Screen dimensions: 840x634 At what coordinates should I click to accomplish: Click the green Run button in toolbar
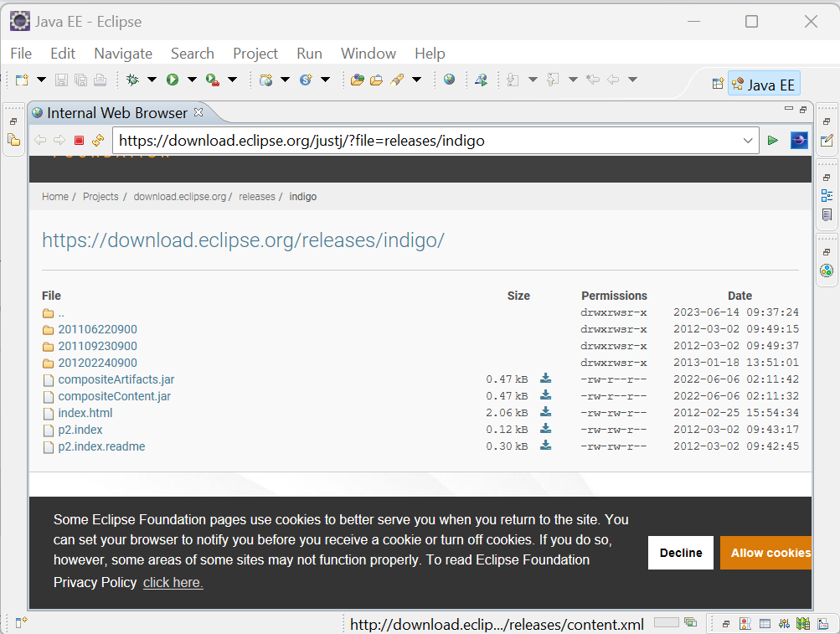click(x=173, y=80)
